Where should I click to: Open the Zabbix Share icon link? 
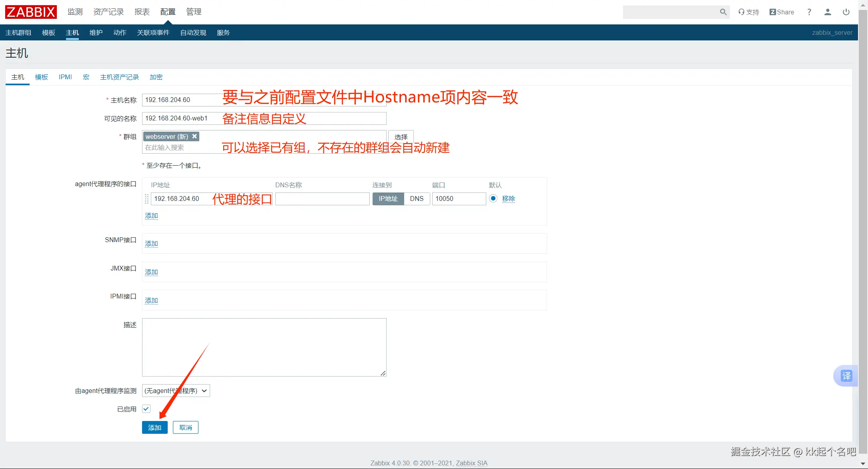[782, 12]
